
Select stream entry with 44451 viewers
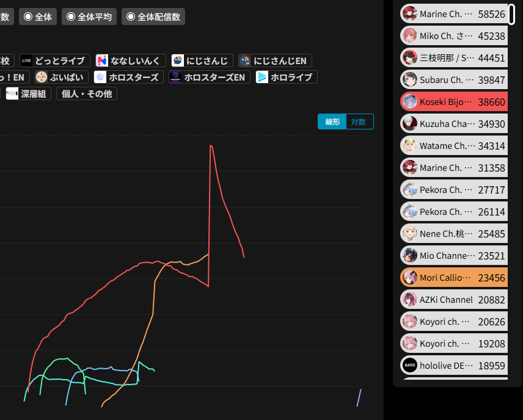[x=454, y=57]
